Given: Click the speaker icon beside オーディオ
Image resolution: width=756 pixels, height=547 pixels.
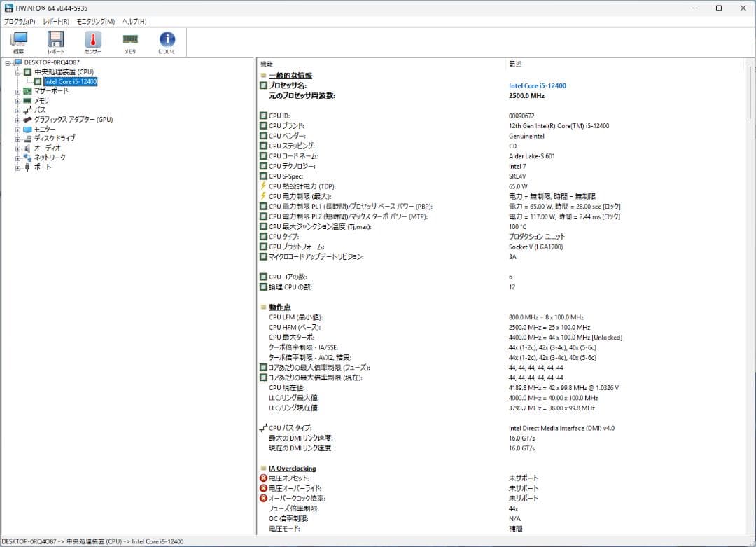Looking at the screenshot, I should click(27, 148).
